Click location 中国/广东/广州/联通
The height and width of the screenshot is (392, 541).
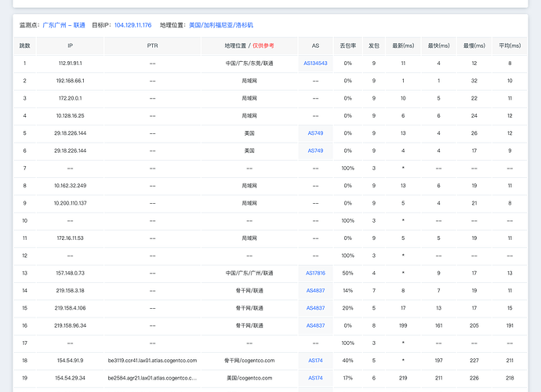point(249,273)
